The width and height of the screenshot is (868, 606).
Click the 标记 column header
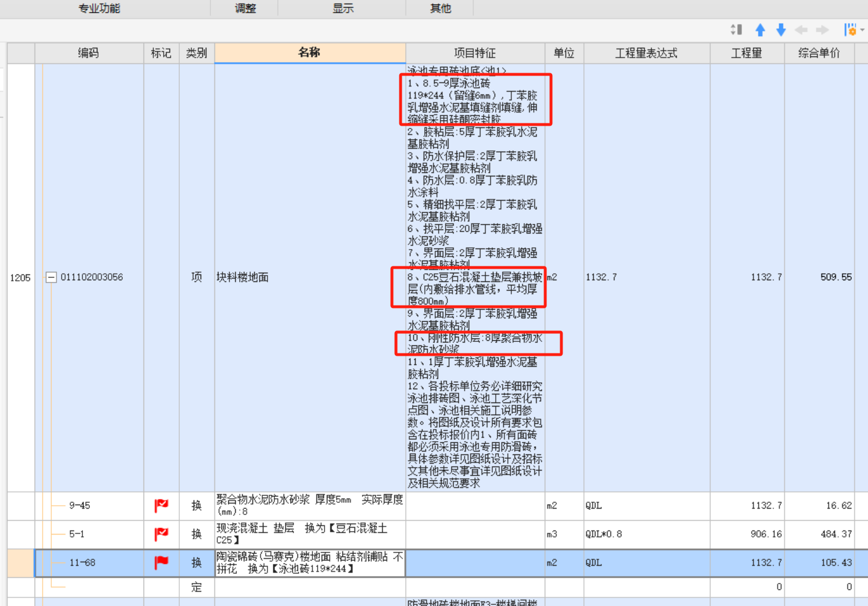click(161, 53)
